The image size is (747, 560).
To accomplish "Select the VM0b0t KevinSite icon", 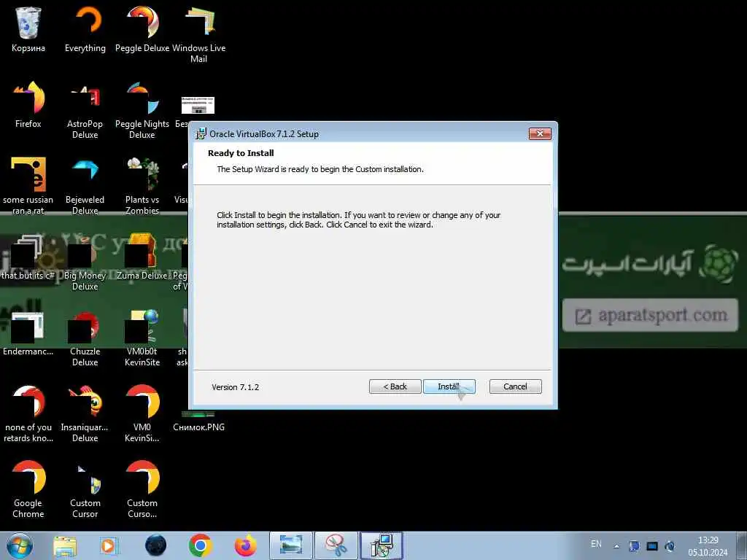I will [142, 338].
